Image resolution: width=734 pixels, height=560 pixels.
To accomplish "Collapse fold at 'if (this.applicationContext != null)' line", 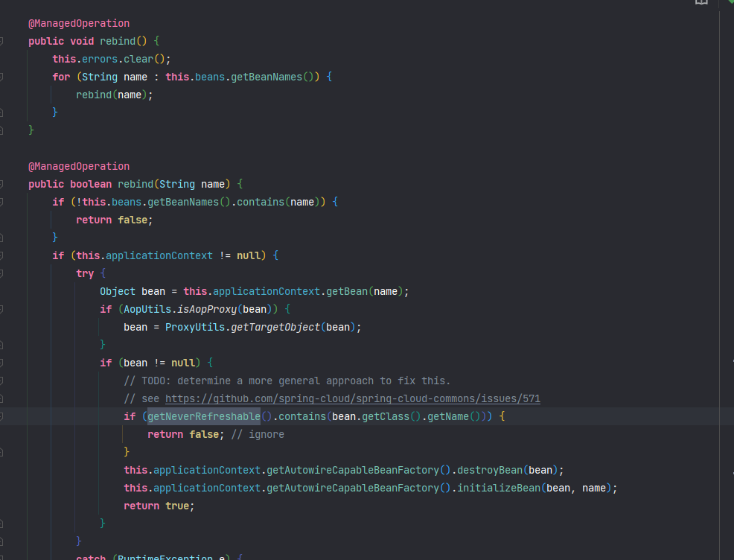I will coord(1,255).
